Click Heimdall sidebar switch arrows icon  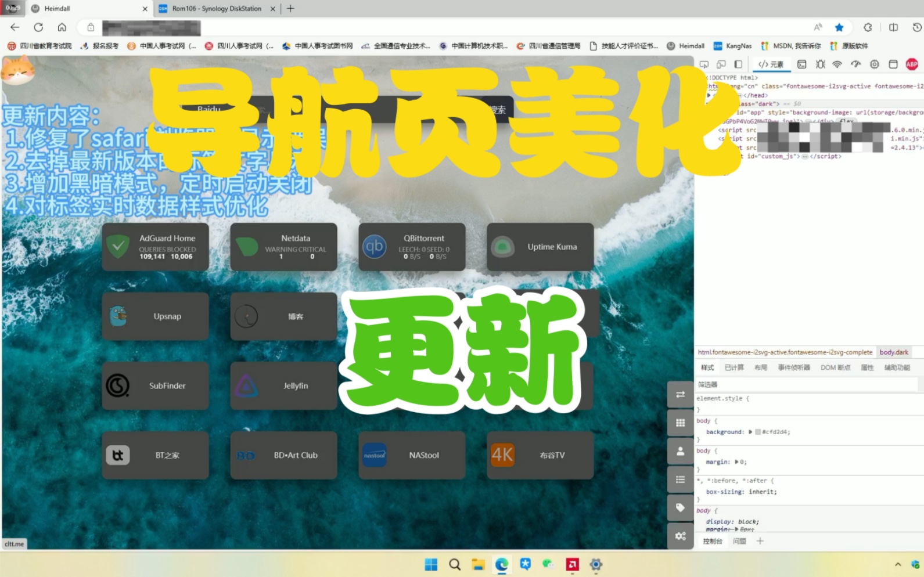[x=680, y=395]
